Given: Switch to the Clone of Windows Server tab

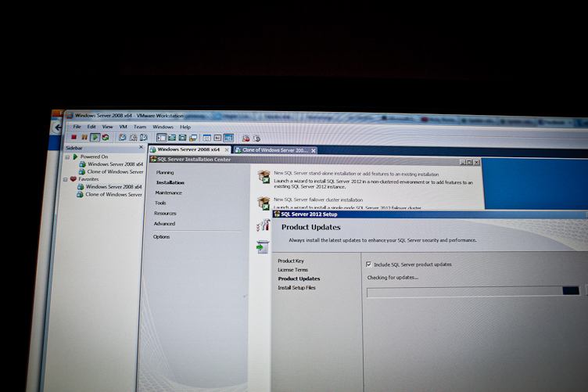Looking at the screenshot, I should [275, 150].
